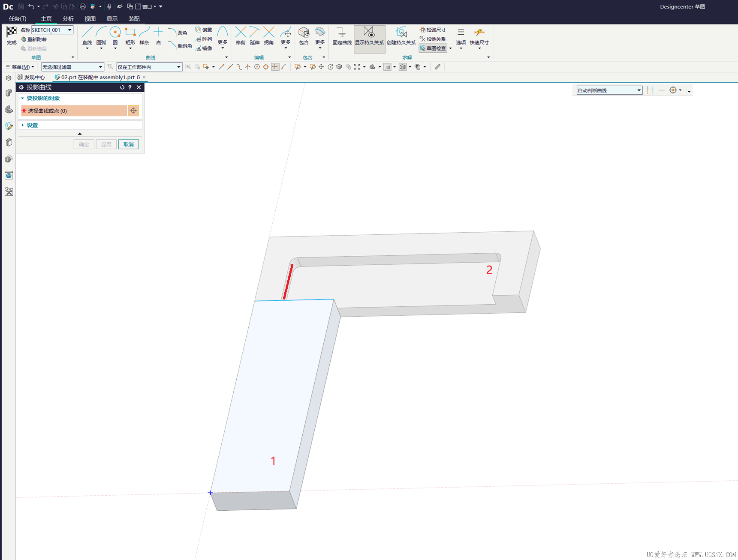Click the 取消 (Cancel) button
This screenshot has width=738, height=560.
tap(128, 144)
